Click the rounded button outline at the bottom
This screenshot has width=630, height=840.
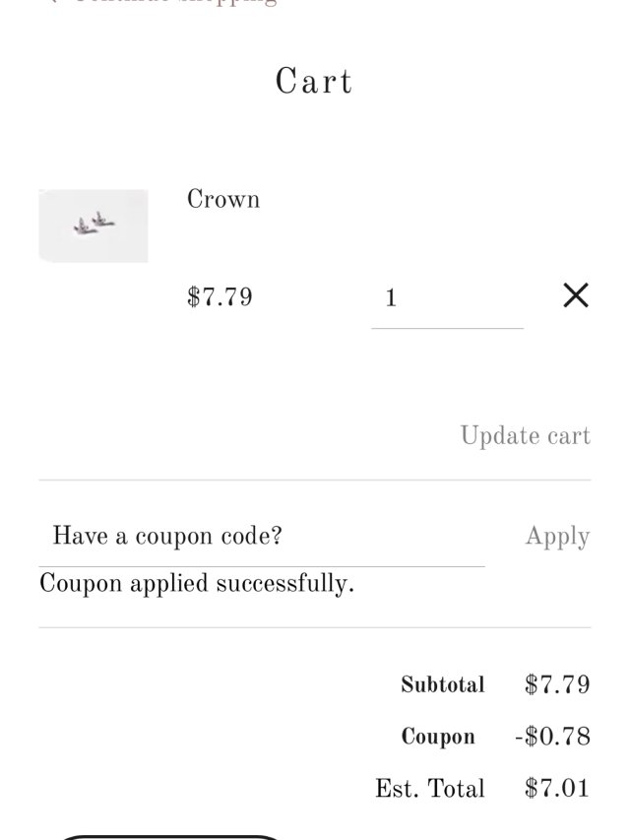tap(172, 836)
